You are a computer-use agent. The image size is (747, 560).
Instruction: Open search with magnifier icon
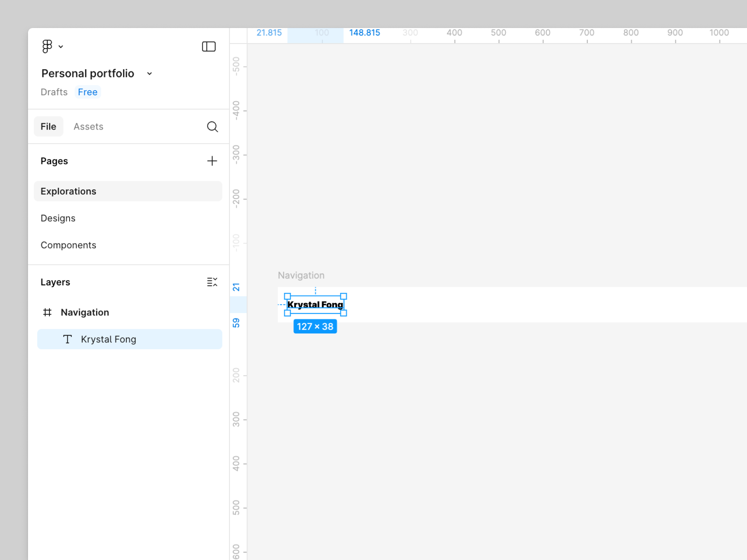pos(212,126)
